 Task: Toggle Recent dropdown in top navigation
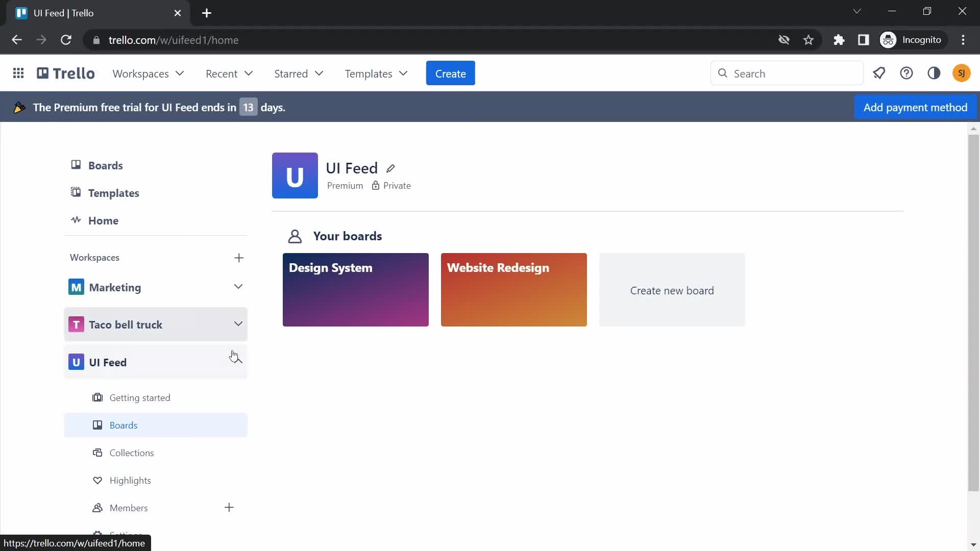tap(230, 73)
